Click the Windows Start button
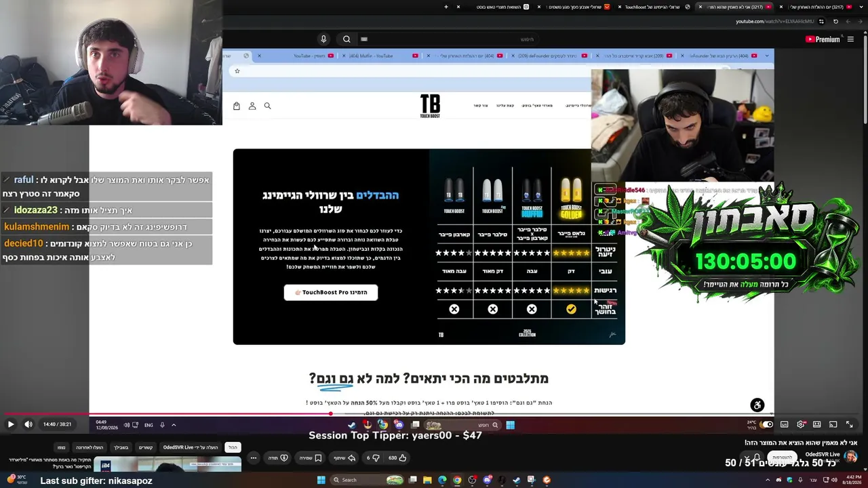868x488 pixels. [321, 480]
